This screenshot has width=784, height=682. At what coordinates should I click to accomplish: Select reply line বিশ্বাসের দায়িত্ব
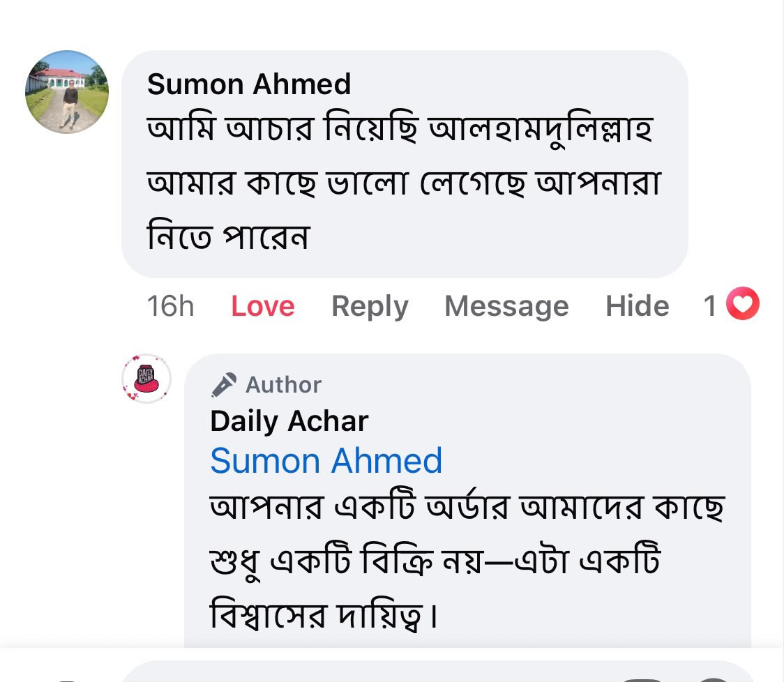pos(324,614)
